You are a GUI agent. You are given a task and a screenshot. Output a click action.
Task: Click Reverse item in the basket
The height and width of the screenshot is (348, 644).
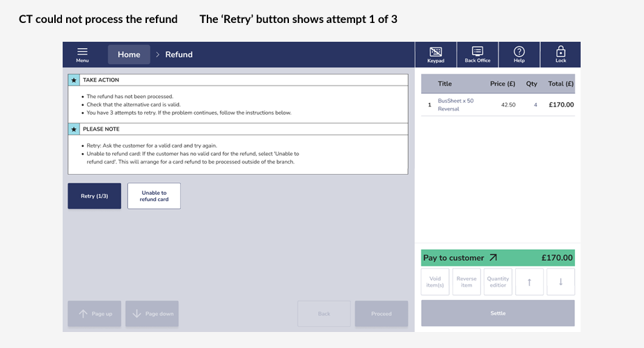pos(466,282)
